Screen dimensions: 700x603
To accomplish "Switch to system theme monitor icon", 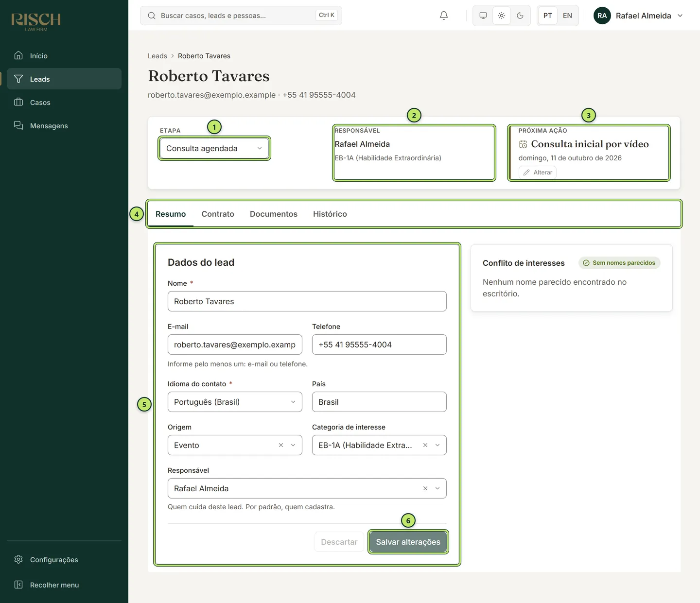I will tap(483, 16).
